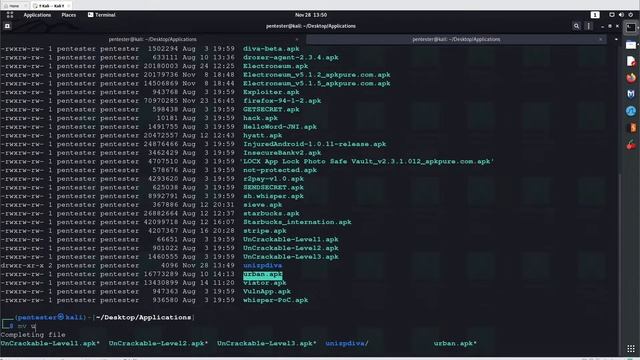Open the Applications menu
The width and height of the screenshot is (640, 360).
pos(37,15)
